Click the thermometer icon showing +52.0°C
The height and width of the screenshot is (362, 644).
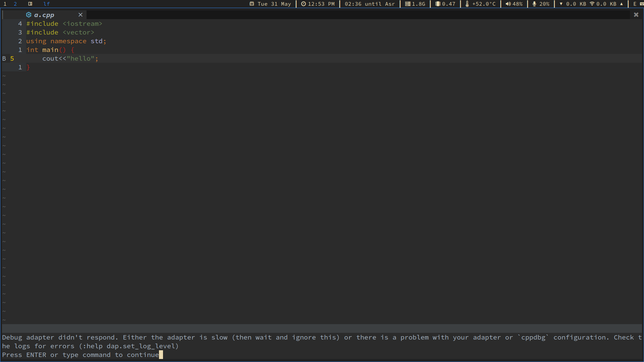tap(468, 4)
